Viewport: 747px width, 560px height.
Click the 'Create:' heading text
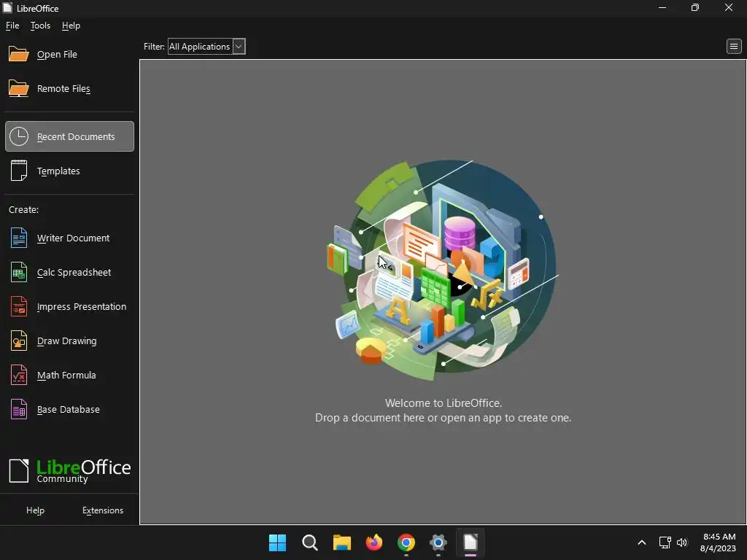[x=24, y=209]
